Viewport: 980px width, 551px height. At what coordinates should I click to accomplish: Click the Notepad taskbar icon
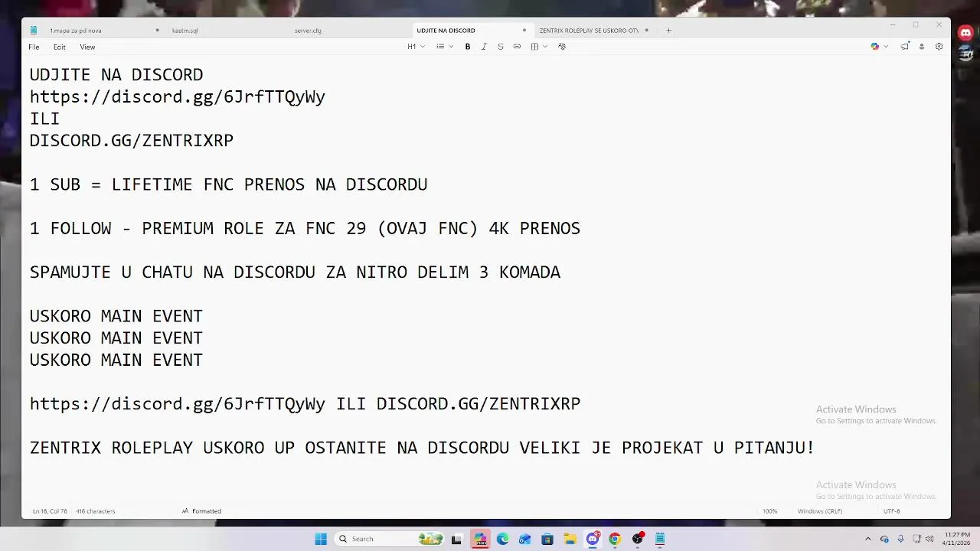point(660,539)
